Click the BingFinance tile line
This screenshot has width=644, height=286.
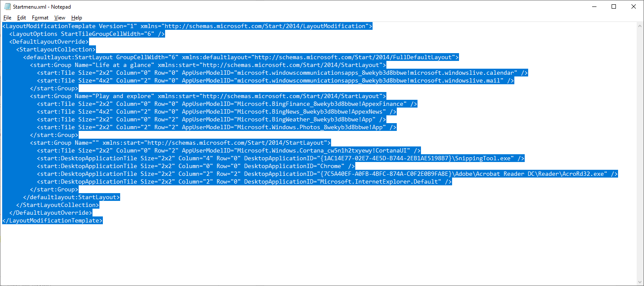tap(227, 104)
